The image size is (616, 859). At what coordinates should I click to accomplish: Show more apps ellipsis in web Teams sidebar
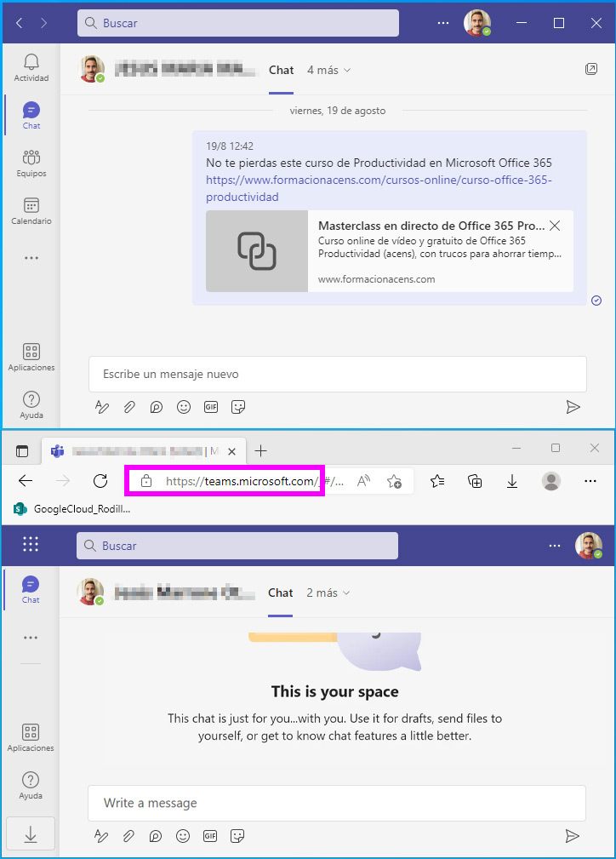pyautogui.click(x=31, y=638)
